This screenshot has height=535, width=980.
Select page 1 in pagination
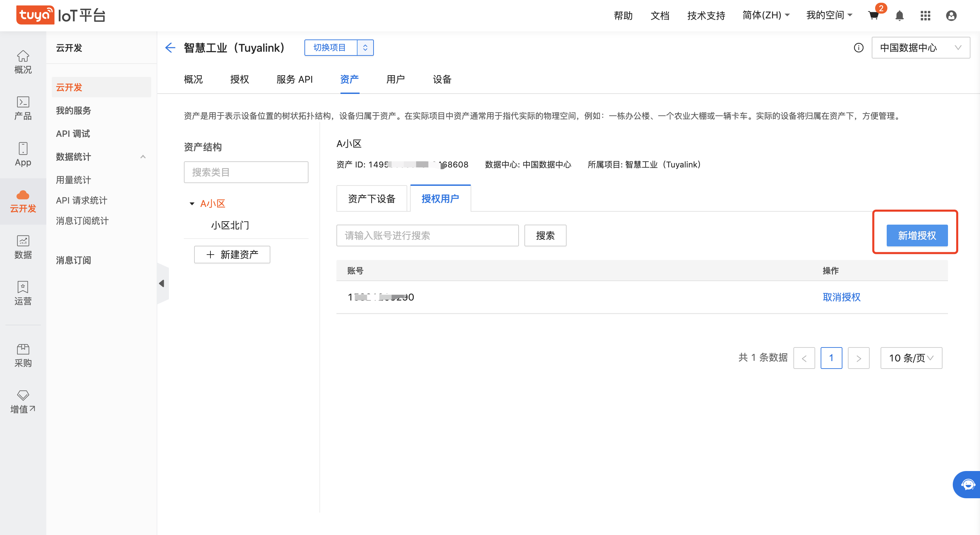click(x=831, y=358)
